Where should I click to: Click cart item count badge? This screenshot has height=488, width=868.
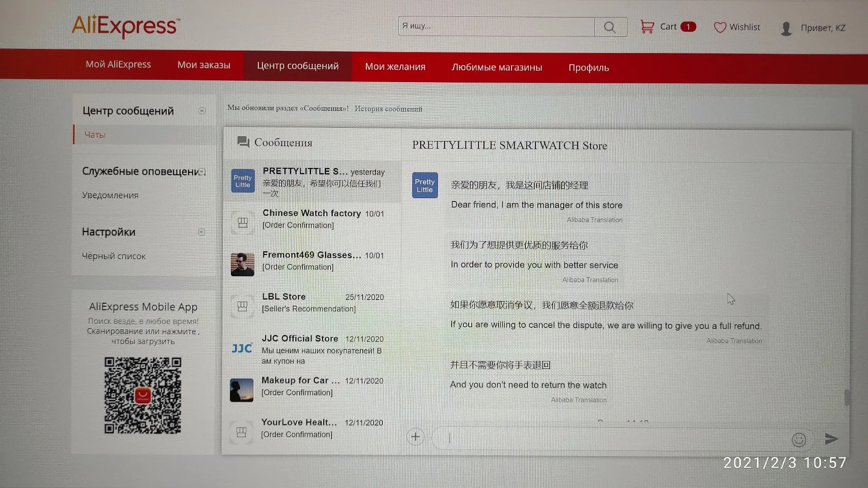pos(688,27)
